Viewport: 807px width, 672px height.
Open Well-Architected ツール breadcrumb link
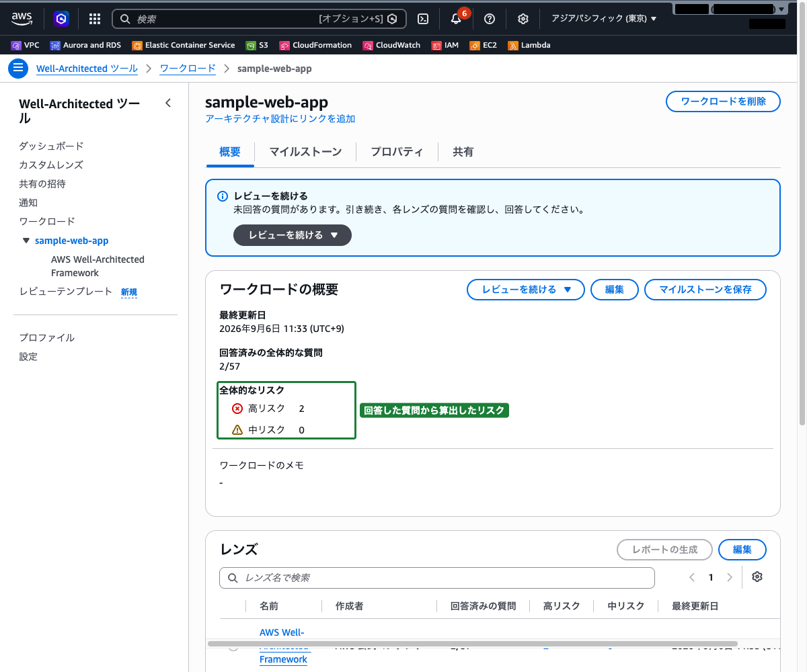pos(87,69)
